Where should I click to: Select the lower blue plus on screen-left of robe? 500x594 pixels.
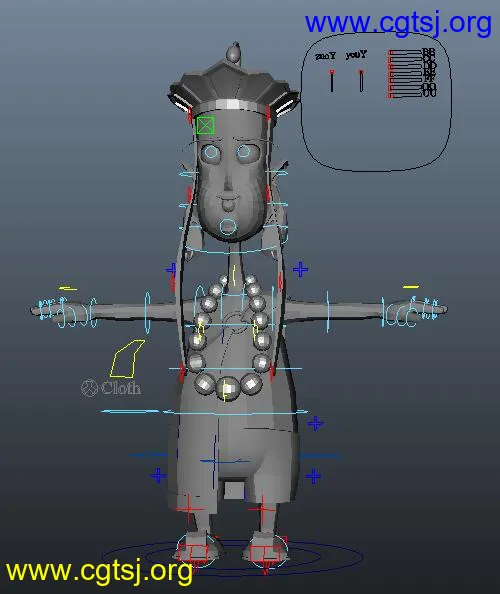[158, 475]
